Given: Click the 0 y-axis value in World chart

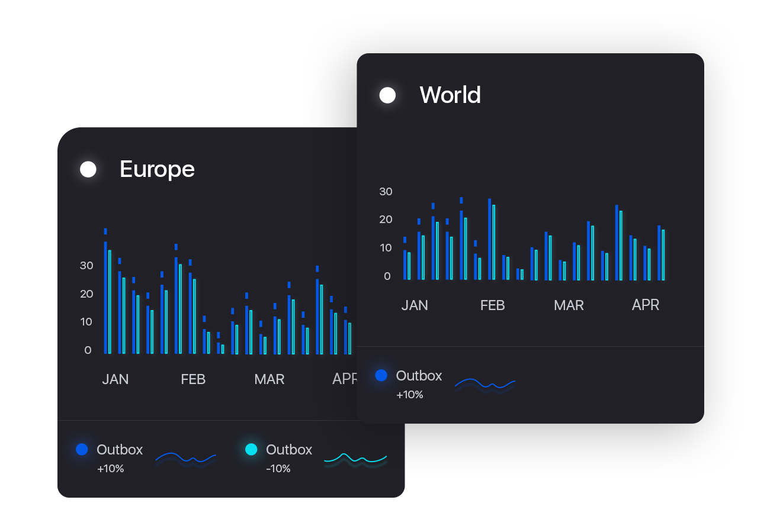Looking at the screenshot, I should click(x=387, y=276).
